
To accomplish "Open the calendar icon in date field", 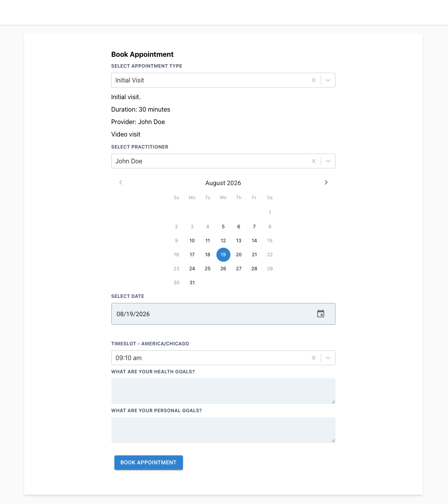I will tap(321, 314).
